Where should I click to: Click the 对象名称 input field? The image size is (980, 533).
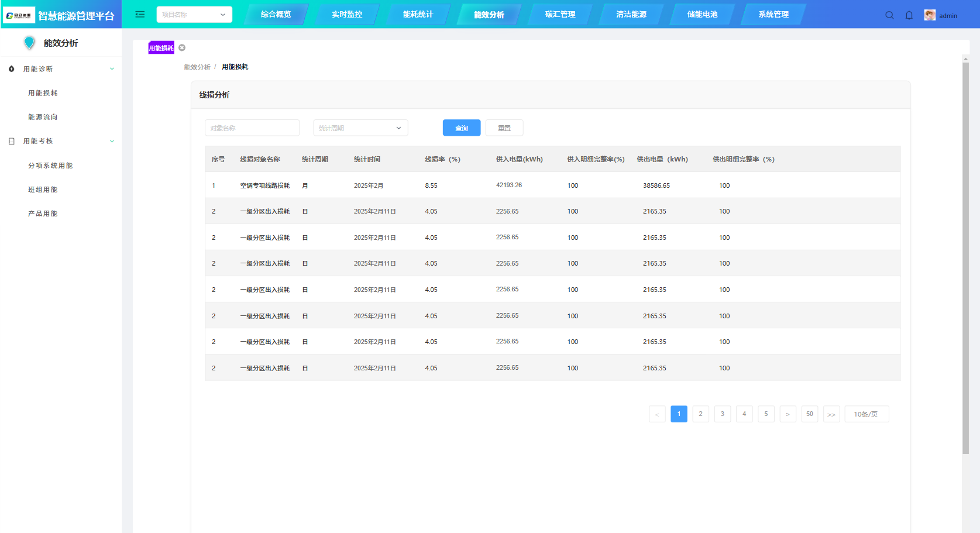[x=252, y=128]
